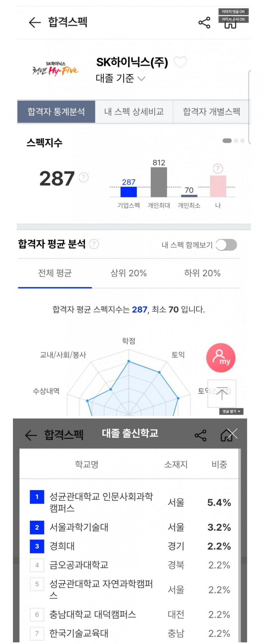Screen dimensions: 265x644
Task: Select the 하위 20% tab
Action: [x=202, y=273]
